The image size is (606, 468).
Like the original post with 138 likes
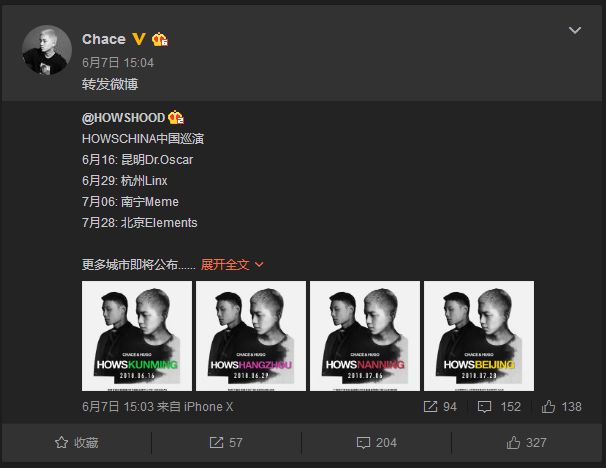548,406
